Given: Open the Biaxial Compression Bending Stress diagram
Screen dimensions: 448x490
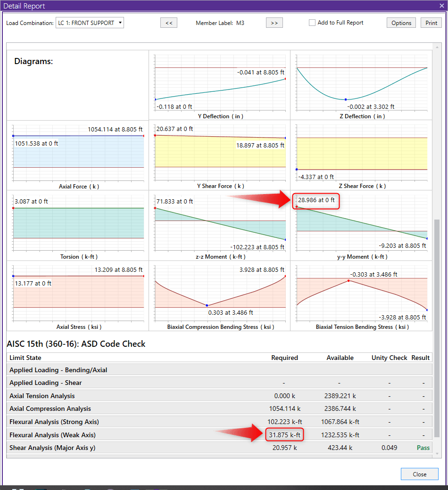Looking at the screenshot, I should point(220,294).
